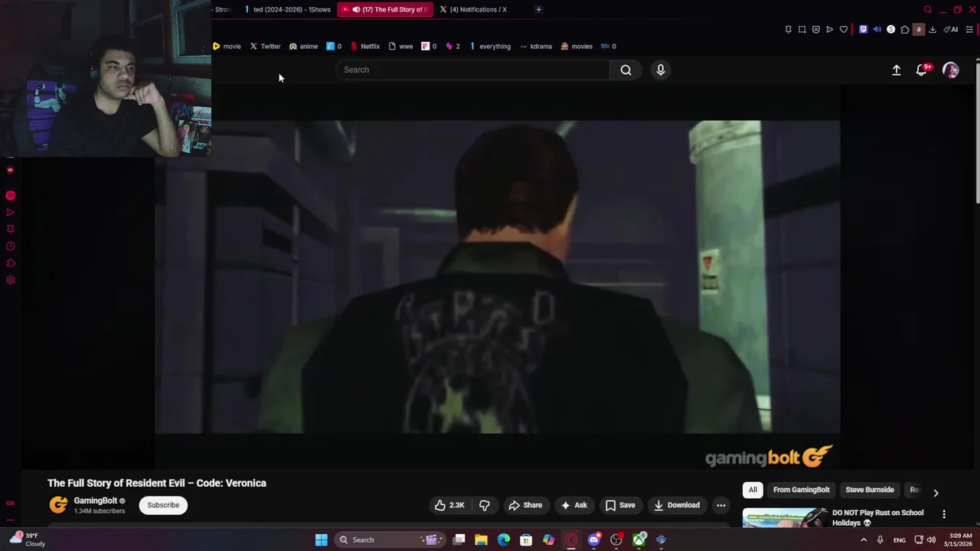Image resolution: width=980 pixels, height=551 pixels.
Task: Select the All filter chip
Action: tap(753, 490)
